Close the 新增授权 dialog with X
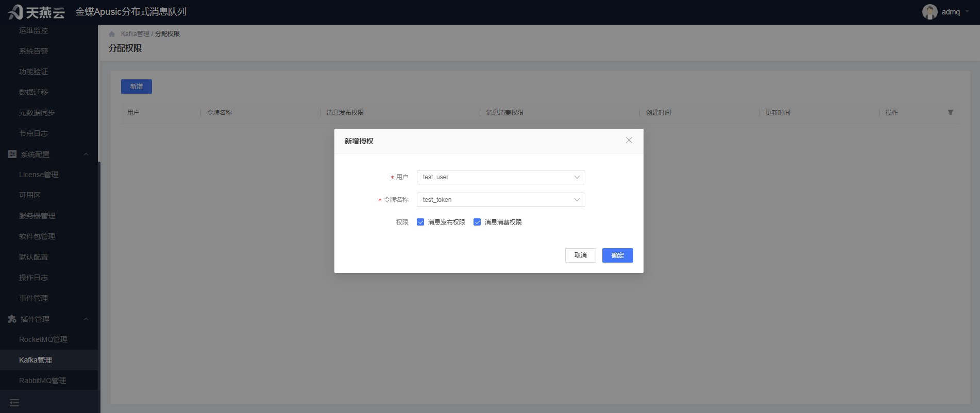Screen dimensions: 980x413 point(629,140)
